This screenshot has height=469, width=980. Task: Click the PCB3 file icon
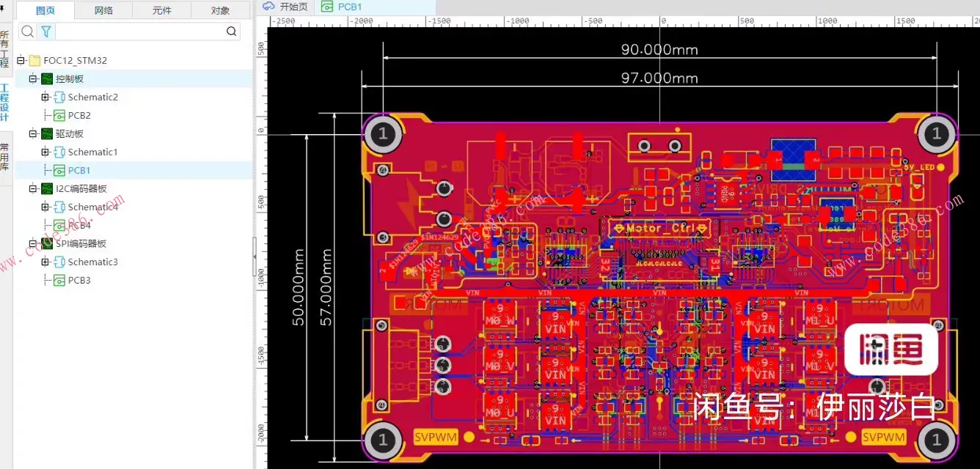(59, 280)
